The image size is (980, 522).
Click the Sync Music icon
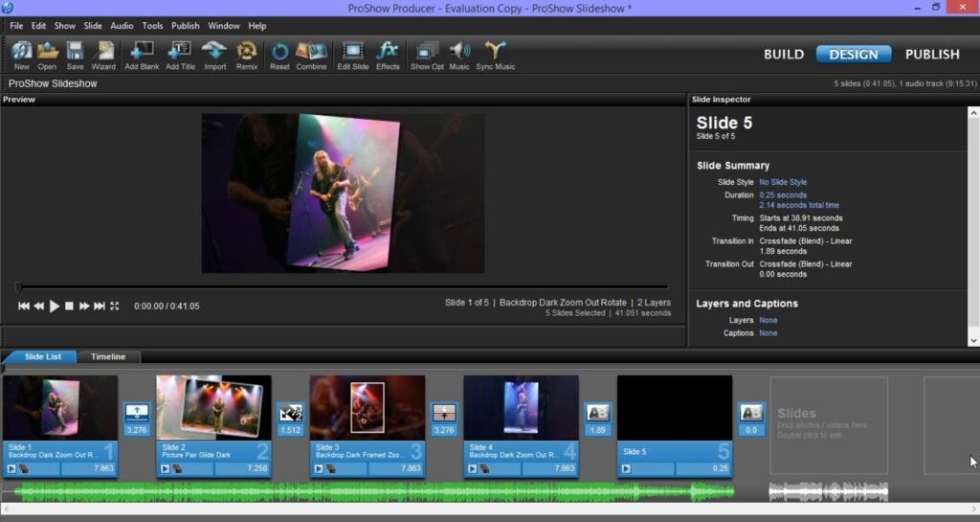496,55
